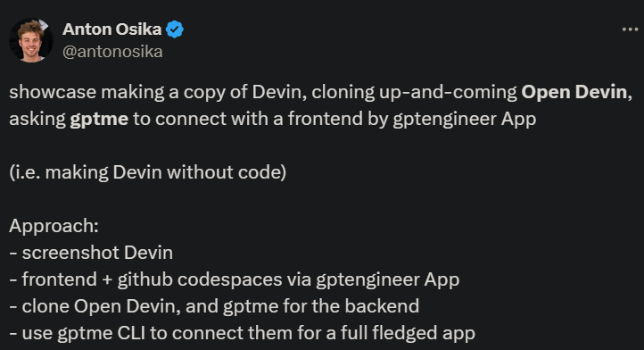This screenshot has width=644, height=350.
Task: Open the Anton Osika display name link
Action: (x=111, y=29)
